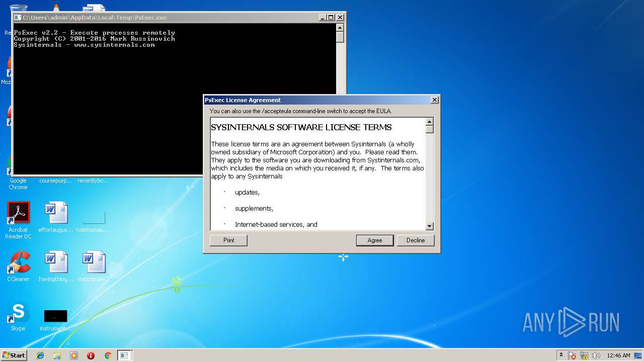Click the license text scrollbar thumb
Viewport: 644px width, 362px height.
coord(430,129)
